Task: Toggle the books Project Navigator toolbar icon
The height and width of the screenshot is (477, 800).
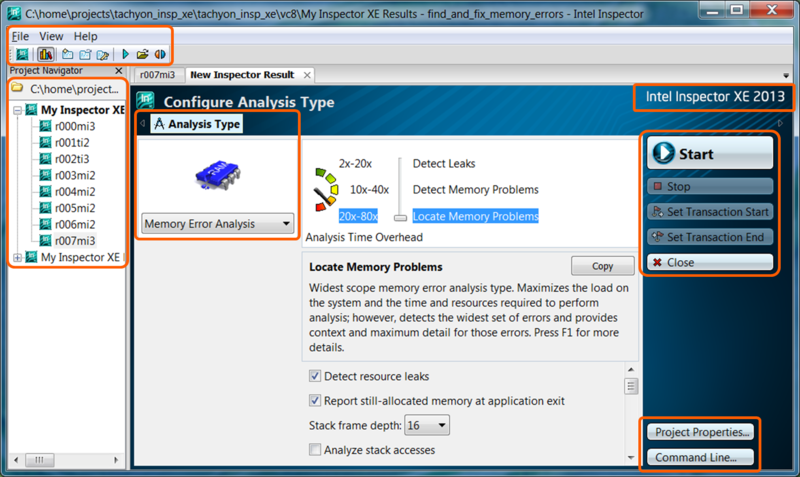Action: (45, 54)
